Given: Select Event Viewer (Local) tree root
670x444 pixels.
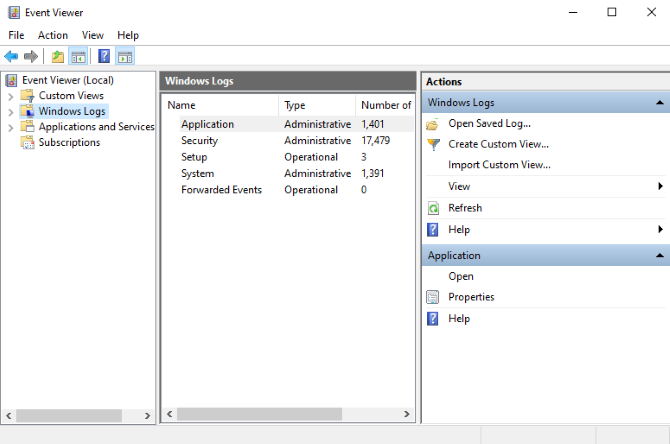Looking at the screenshot, I should click(68, 80).
